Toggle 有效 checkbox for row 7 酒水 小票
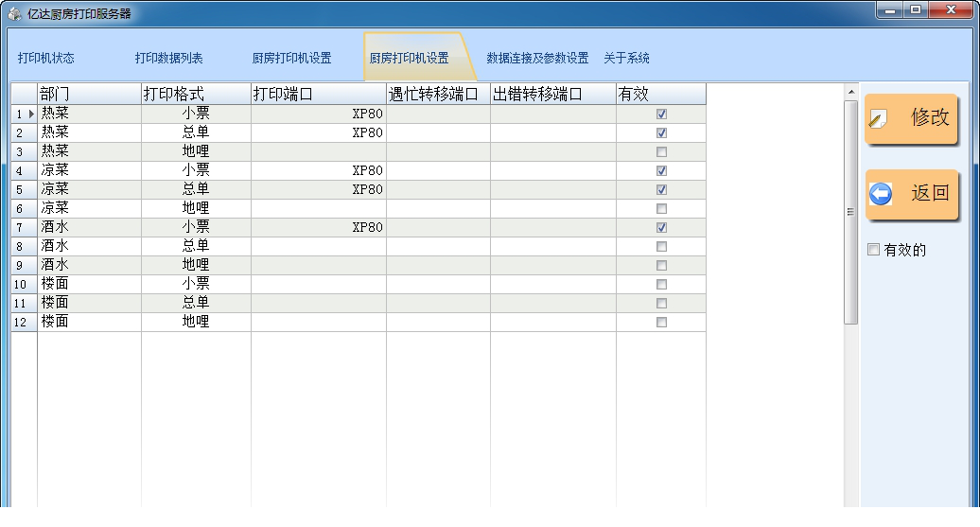The width and height of the screenshot is (980, 527). (x=661, y=228)
